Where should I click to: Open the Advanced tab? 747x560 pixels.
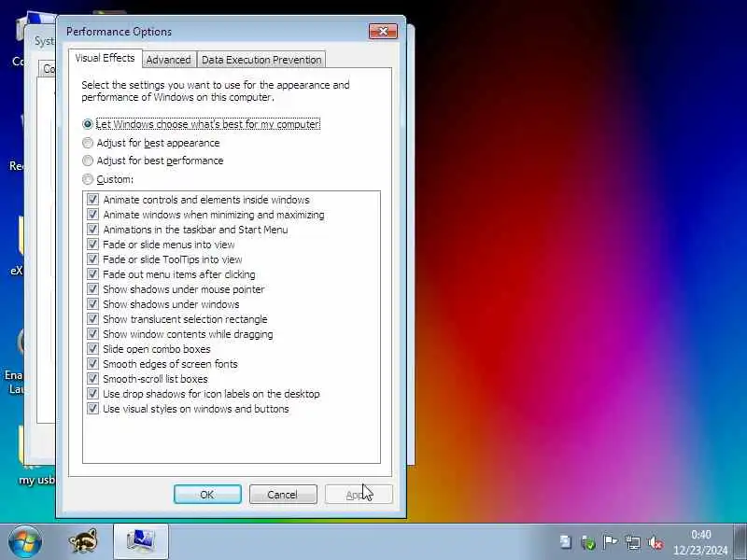coord(169,60)
